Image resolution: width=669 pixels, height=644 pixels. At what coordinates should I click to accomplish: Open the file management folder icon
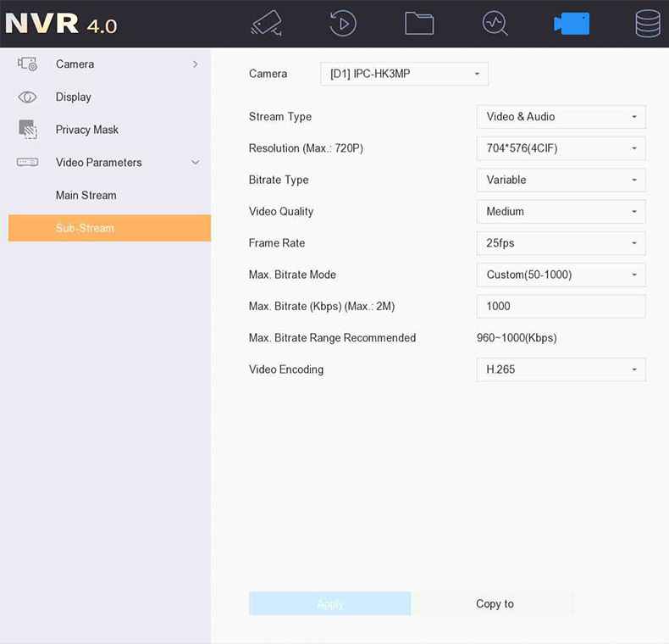tap(419, 23)
